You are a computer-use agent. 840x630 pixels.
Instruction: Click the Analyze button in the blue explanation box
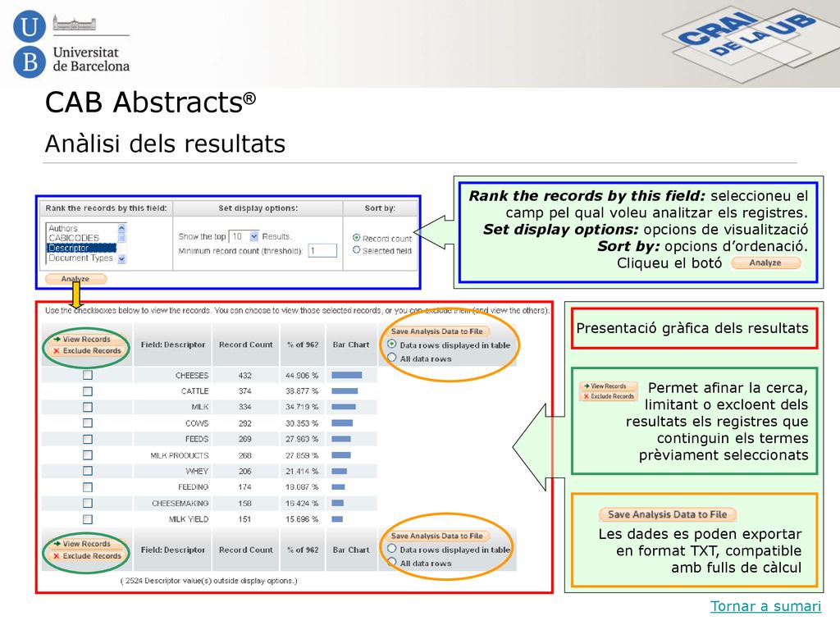765,262
